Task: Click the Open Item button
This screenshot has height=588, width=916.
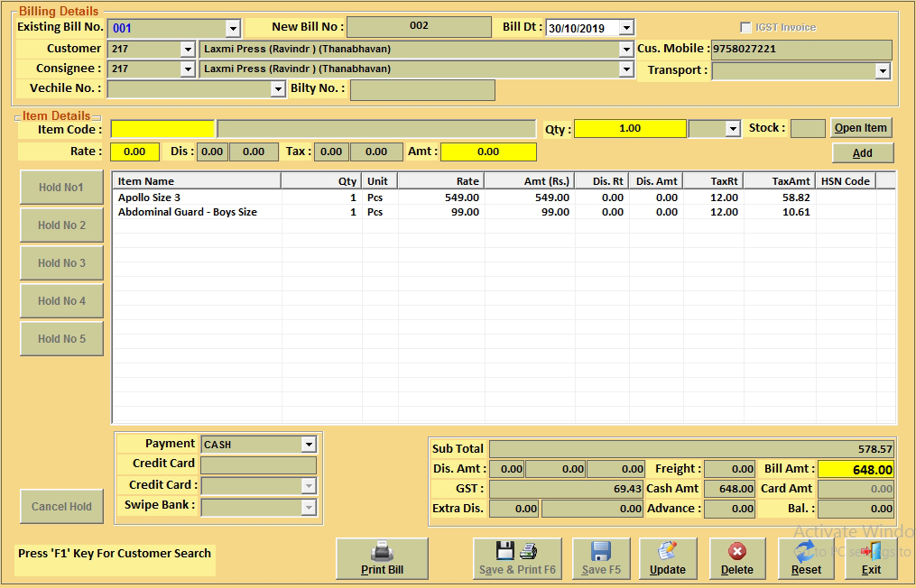Action: (860, 128)
